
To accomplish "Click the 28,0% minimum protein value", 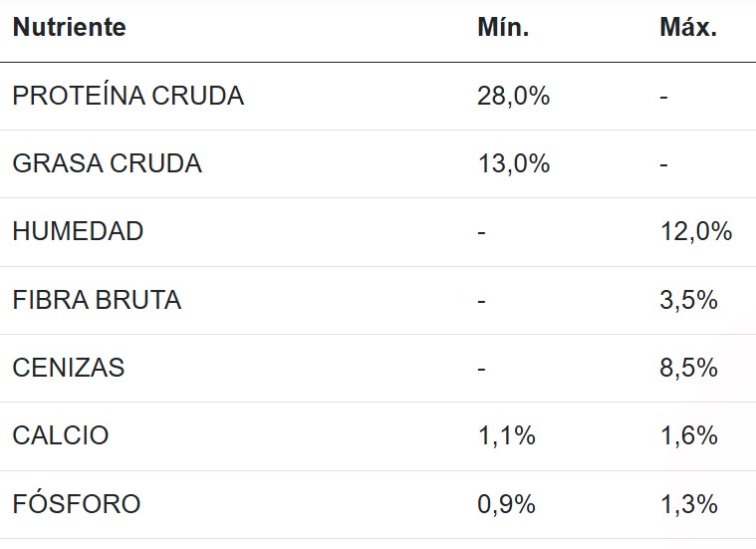I will tap(514, 96).
